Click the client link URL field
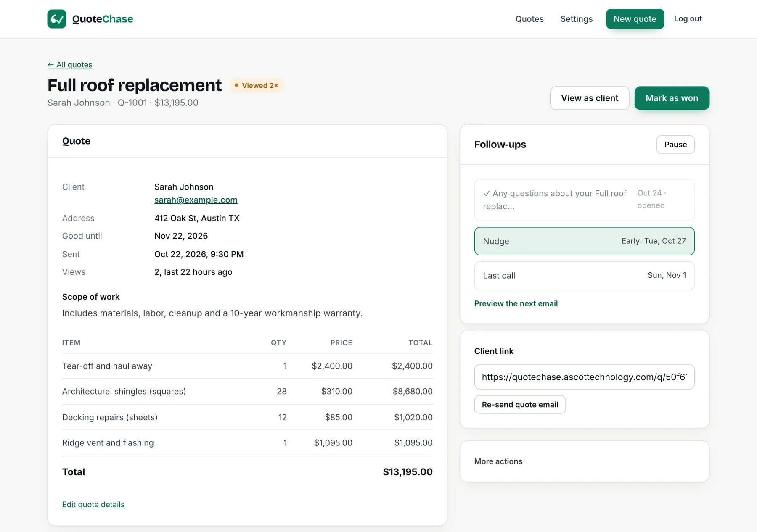Viewport: 757px width, 532px height. [x=584, y=377]
